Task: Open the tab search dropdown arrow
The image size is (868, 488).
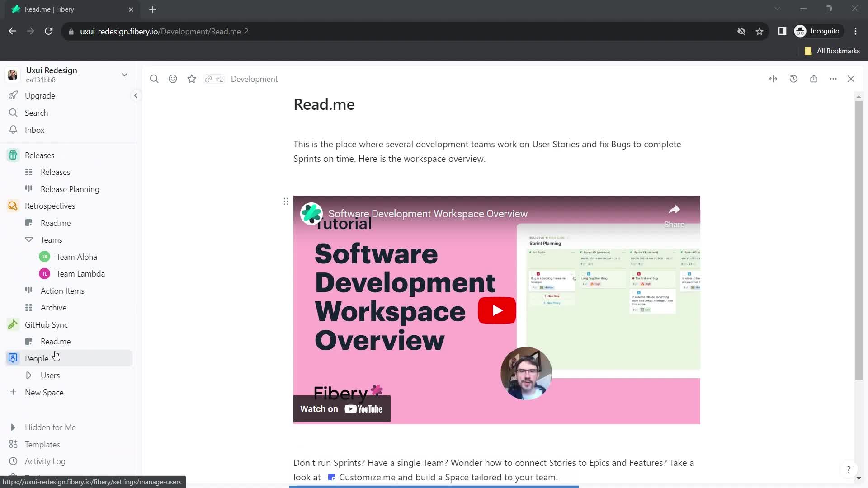Action: tap(777, 9)
